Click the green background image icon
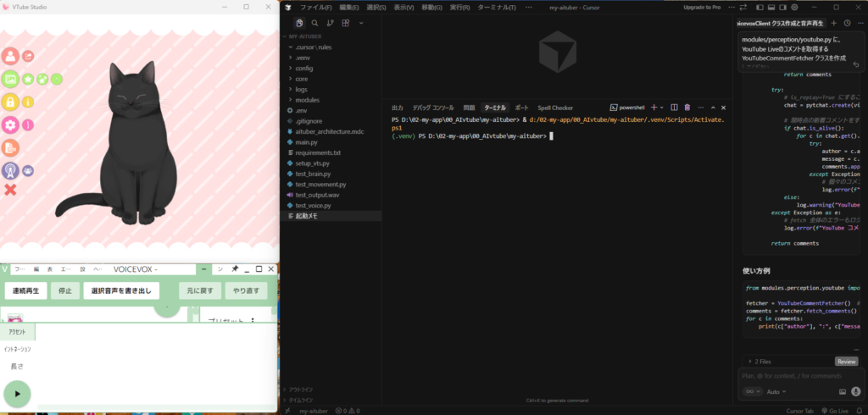Image resolution: width=868 pixels, height=415 pixels. (x=10, y=80)
